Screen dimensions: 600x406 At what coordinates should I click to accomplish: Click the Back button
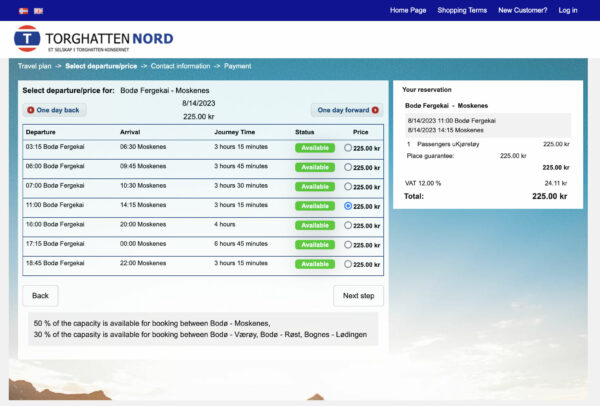pos(40,296)
